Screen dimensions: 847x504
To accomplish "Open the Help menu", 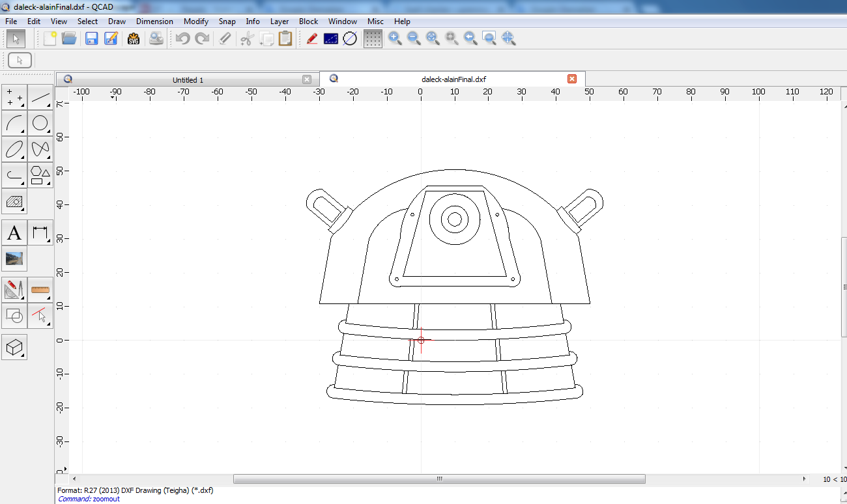I will click(x=402, y=21).
